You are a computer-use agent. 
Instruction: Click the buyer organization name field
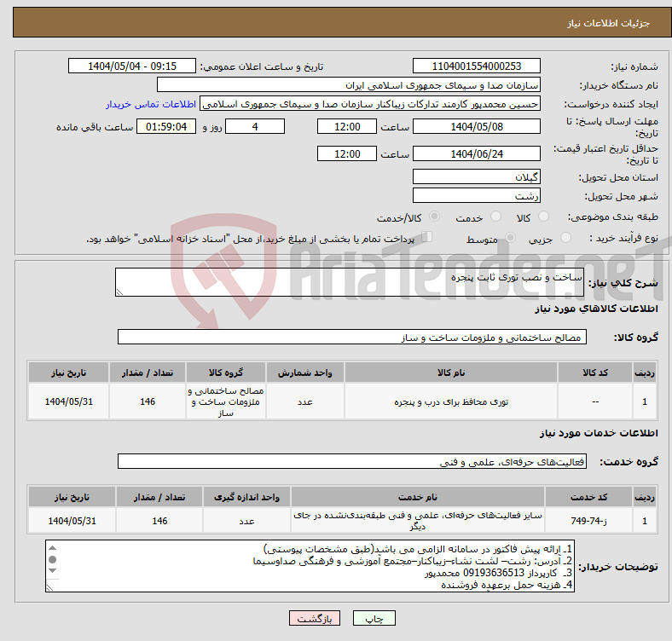[x=349, y=85]
